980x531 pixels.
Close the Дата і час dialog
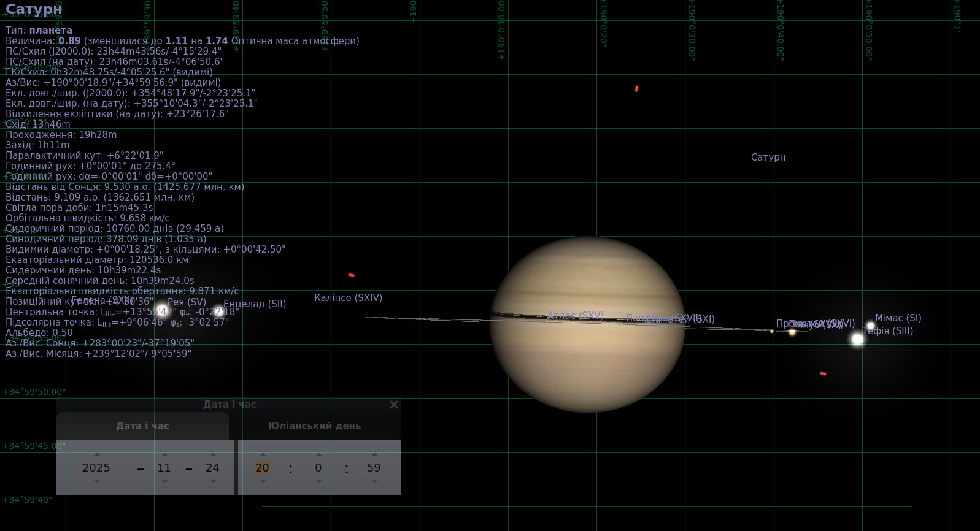[x=394, y=405]
